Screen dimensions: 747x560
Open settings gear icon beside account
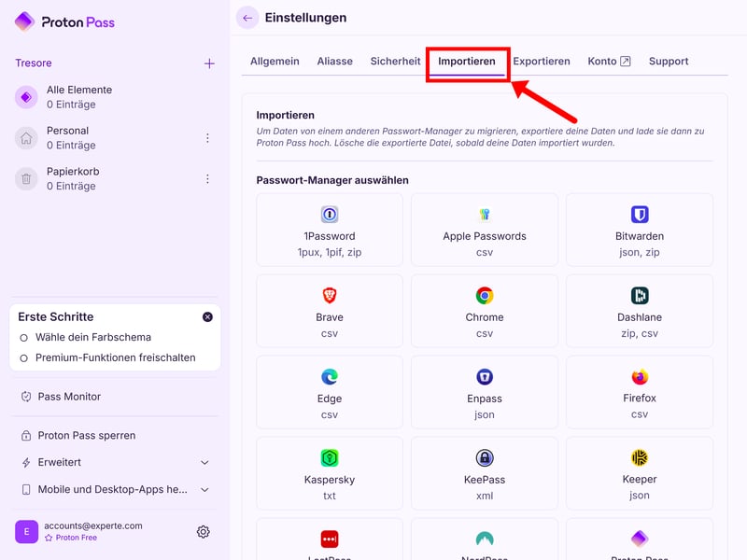point(203,532)
